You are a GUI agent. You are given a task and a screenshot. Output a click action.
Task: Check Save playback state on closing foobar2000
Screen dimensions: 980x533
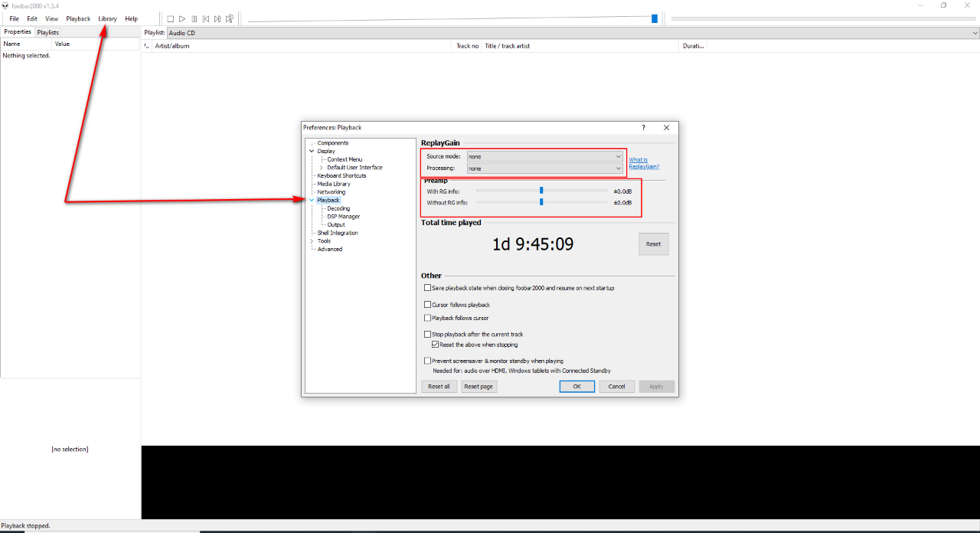coord(428,288)
